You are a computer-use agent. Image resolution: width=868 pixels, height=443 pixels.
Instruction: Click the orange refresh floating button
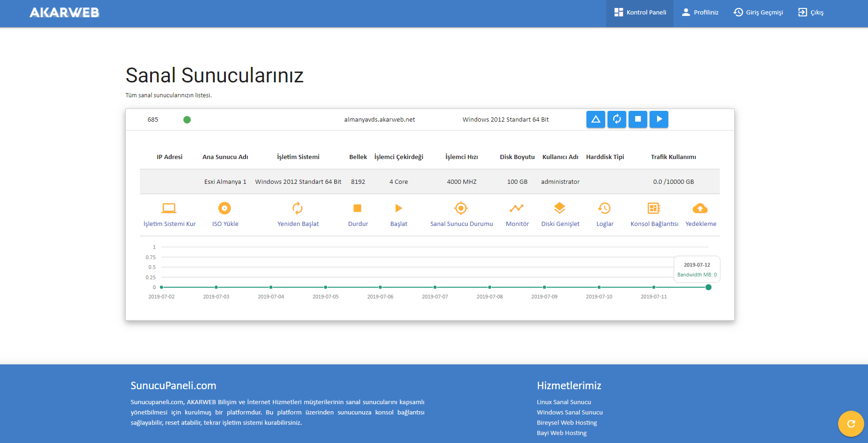(851, 424)
